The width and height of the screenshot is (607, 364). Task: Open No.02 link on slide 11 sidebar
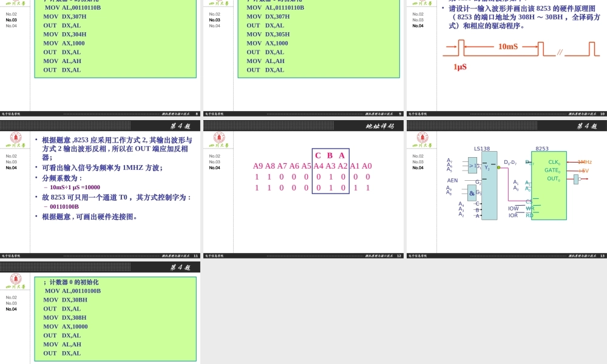pyautogui.click(x=12, y=156)
